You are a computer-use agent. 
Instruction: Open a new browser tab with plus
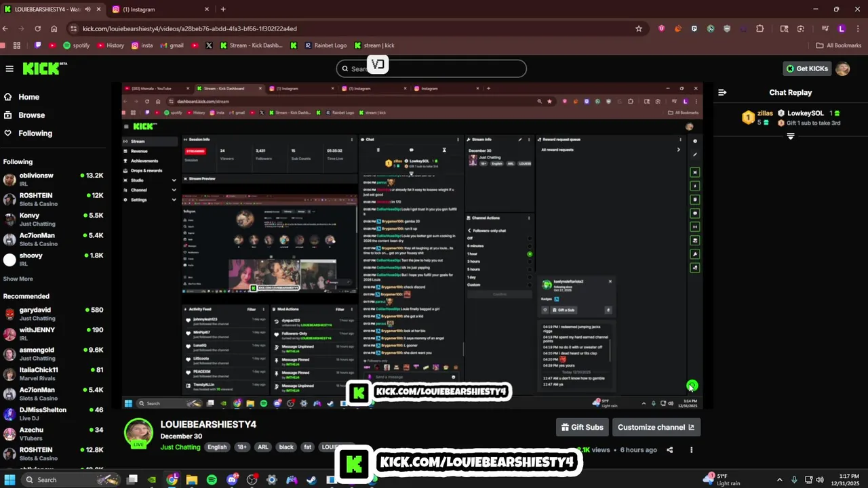(223, 9)
